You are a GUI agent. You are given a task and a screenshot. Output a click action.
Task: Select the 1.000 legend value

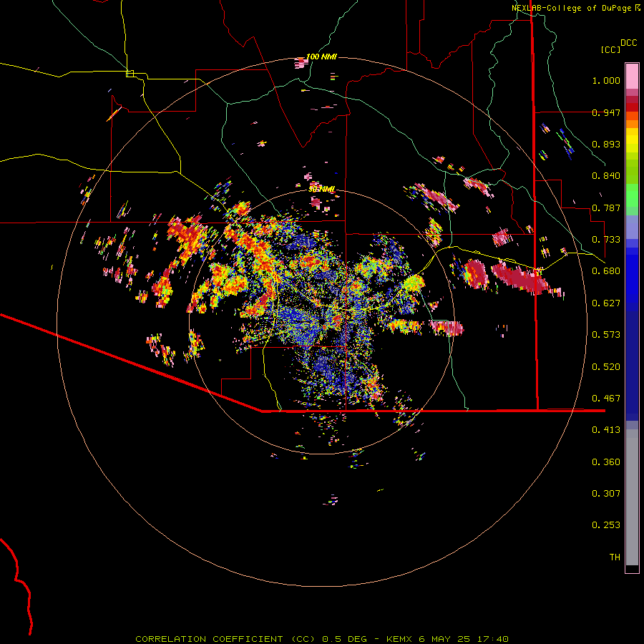point(606,80)
